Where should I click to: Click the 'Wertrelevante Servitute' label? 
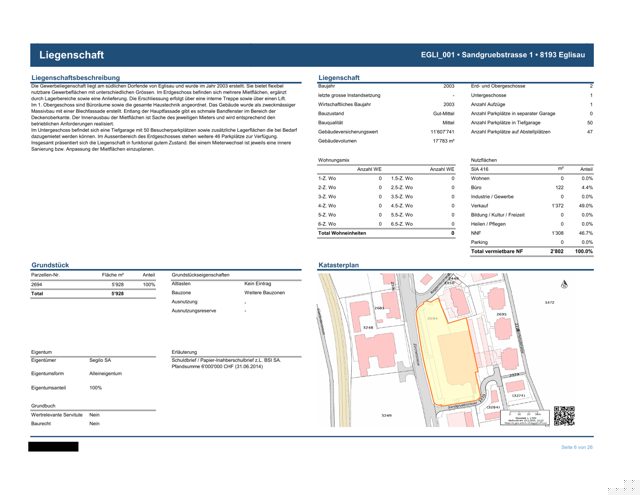click(57, 415)
